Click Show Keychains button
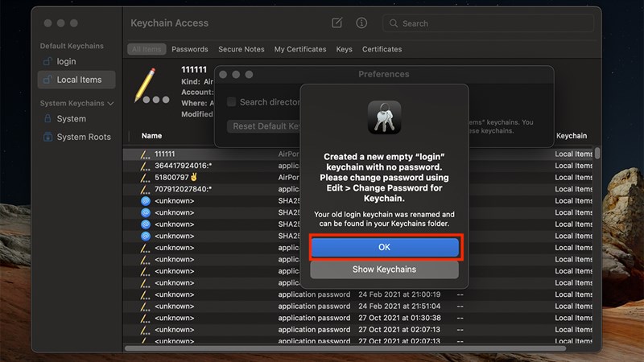 (x=385, y=269)
